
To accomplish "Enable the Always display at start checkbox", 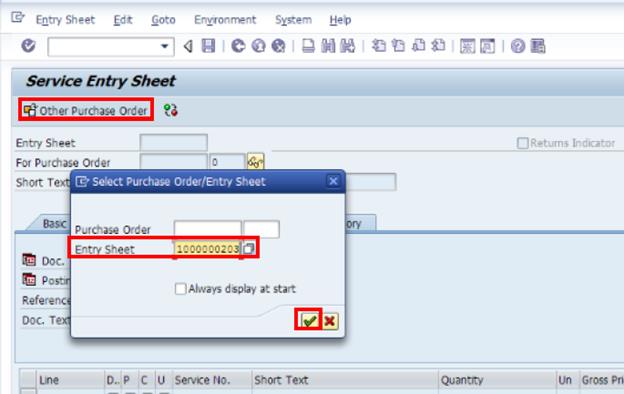I will pyautogui.click(x=180, y=289).
